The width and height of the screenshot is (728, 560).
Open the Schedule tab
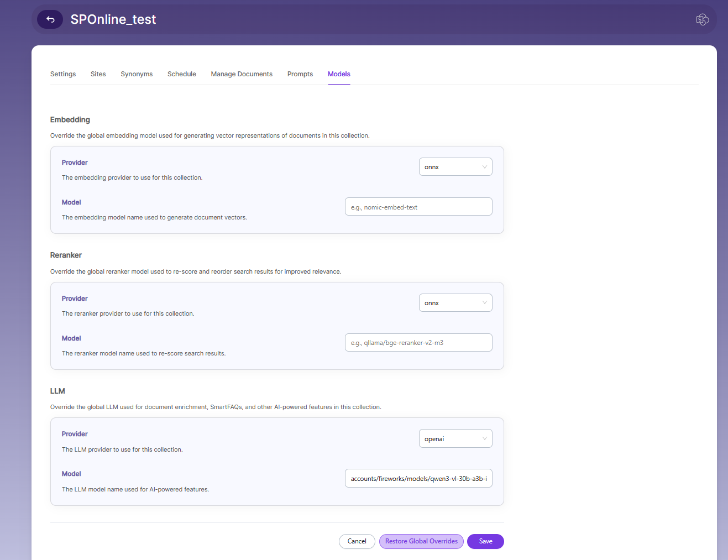182,74
